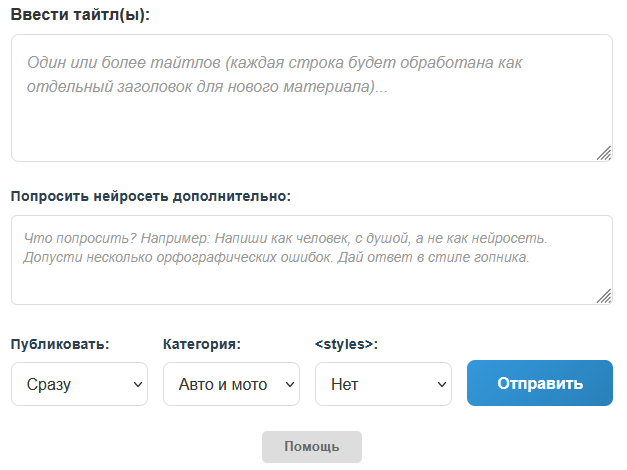Click resize grip of neural request textarea
This screenshot has width=627, height=470.
click(603, 296)
